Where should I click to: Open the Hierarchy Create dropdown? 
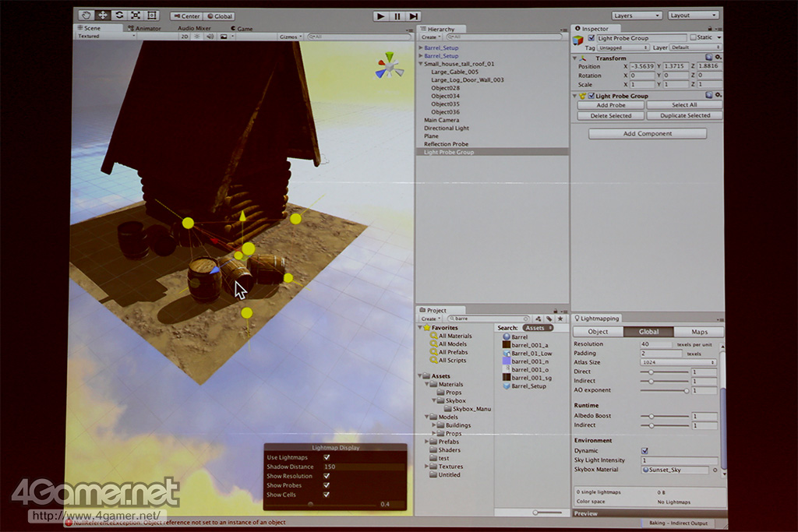(x=430, y=37)
